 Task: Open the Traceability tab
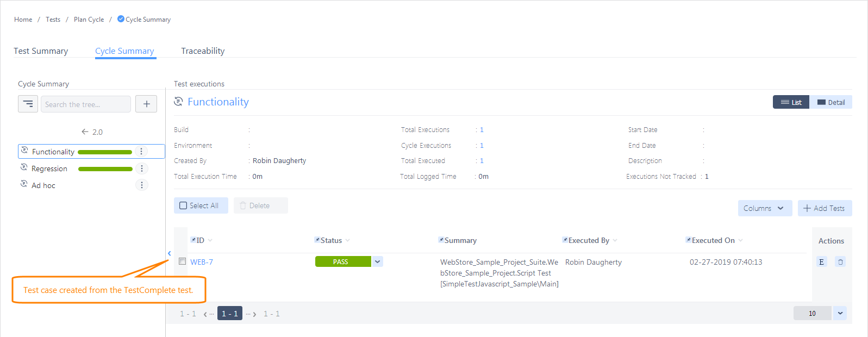203,51
